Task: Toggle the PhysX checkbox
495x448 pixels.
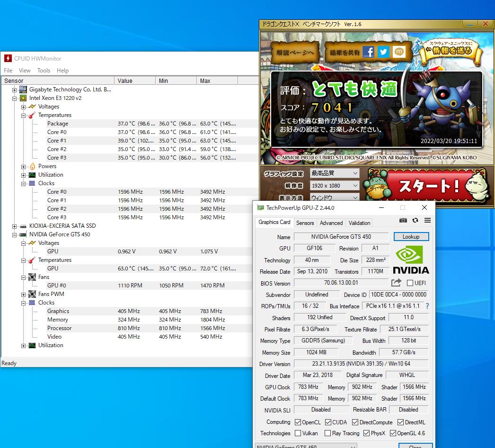Action: pos(366,433)
